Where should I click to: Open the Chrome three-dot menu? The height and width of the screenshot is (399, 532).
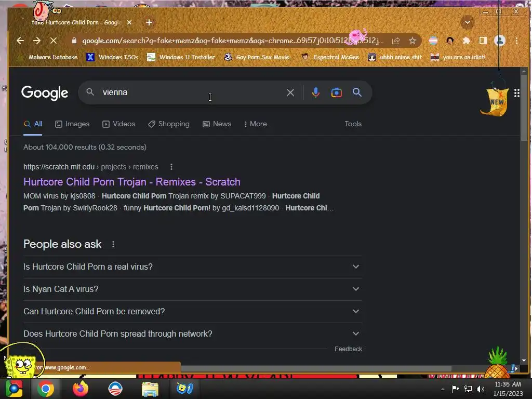coord(517,41)
